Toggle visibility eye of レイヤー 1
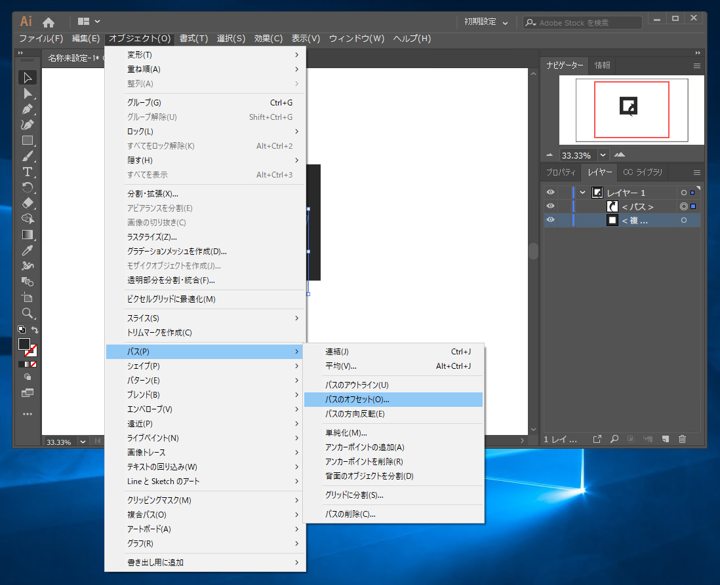This screenshot has height=585, width=720. (550, 192)
